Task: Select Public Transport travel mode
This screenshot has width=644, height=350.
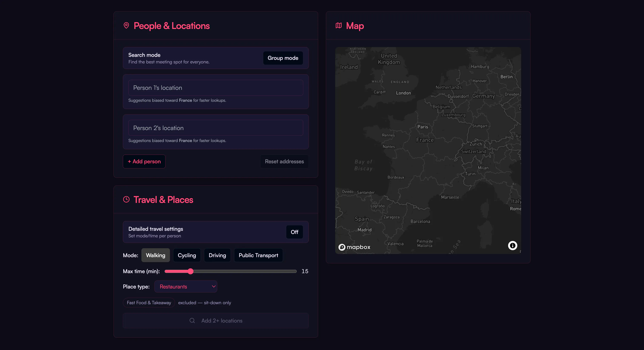Action: click(x=258, y=255)
